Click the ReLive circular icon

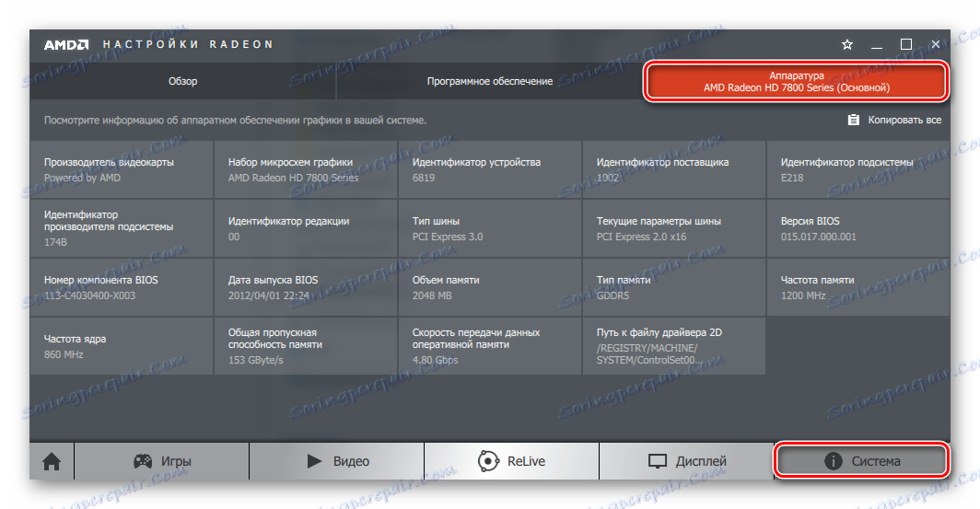tap(488, 461)
